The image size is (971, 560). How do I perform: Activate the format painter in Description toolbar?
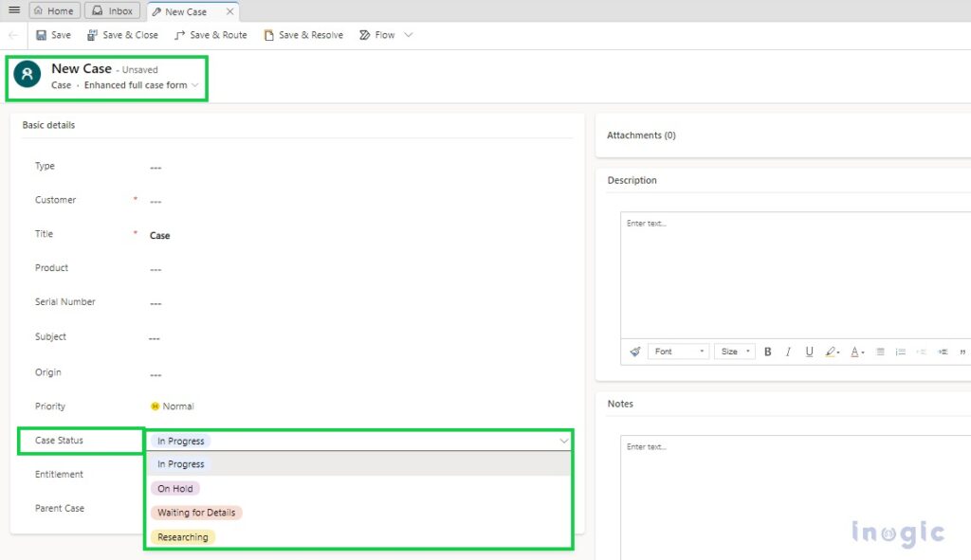(x=634, y=352)
